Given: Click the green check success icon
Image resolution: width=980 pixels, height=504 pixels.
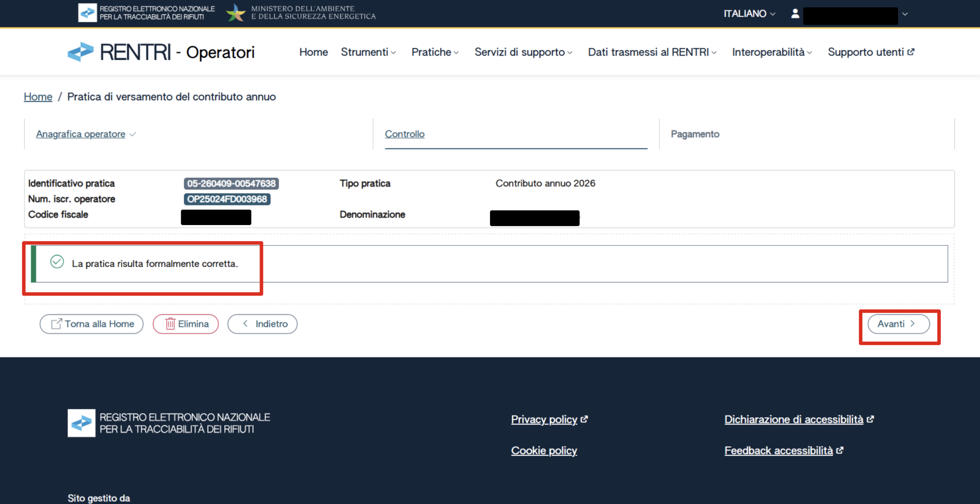Looking at the screenshot, I should (57, 262).
